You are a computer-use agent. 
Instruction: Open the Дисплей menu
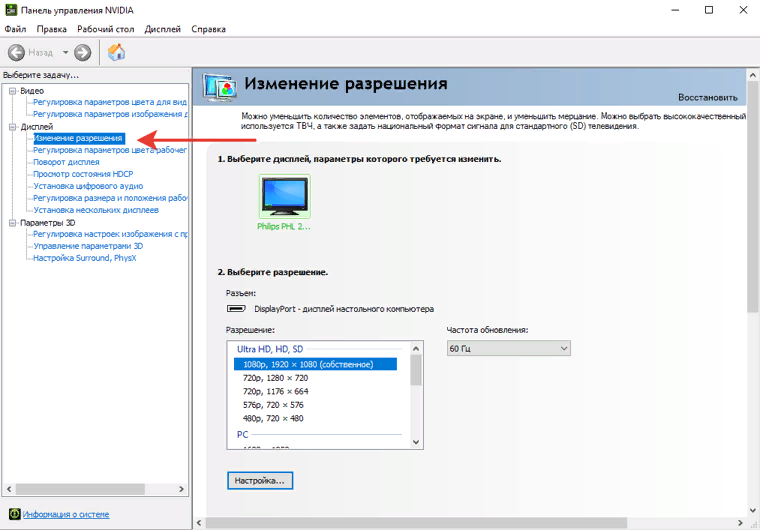[162, 29]
